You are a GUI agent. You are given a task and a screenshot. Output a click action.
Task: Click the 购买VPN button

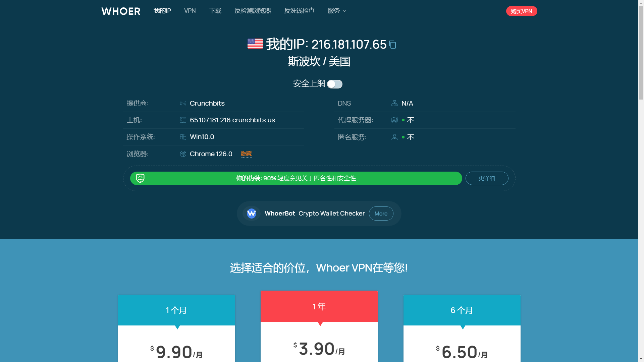point(522,11)
